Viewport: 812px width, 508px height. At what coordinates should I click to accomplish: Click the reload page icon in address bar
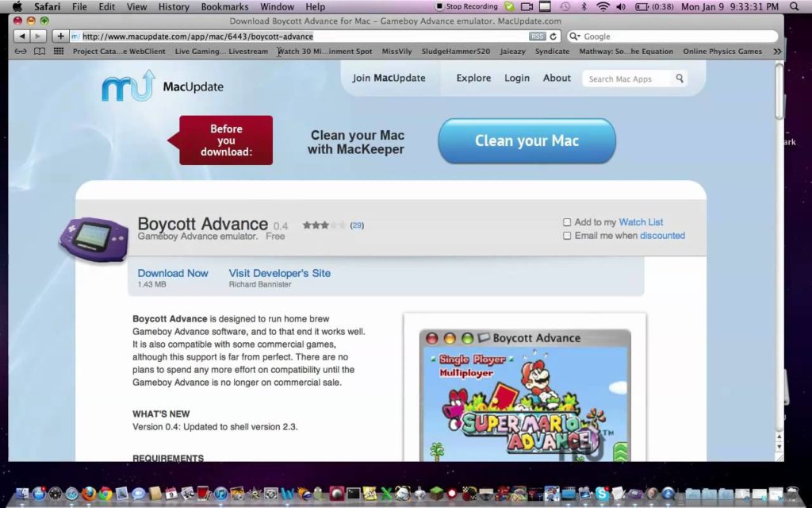click(553, 37)
